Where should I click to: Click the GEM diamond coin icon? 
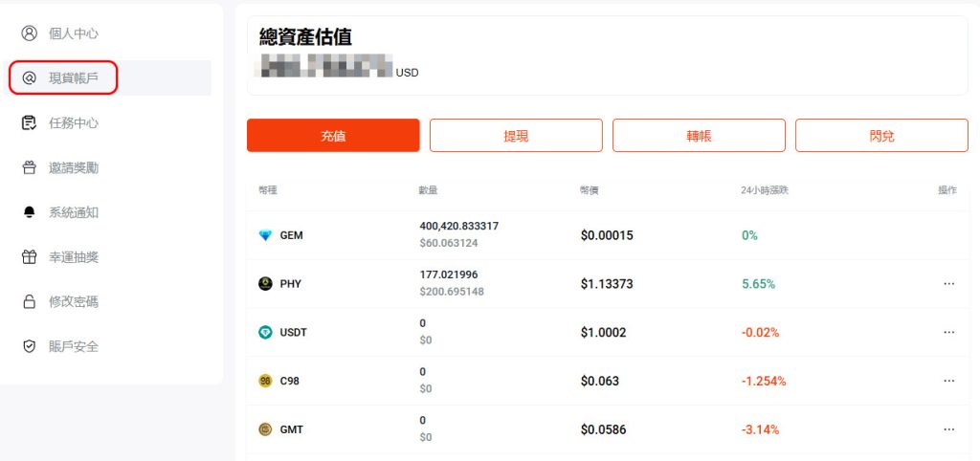(x=266, y=235)
